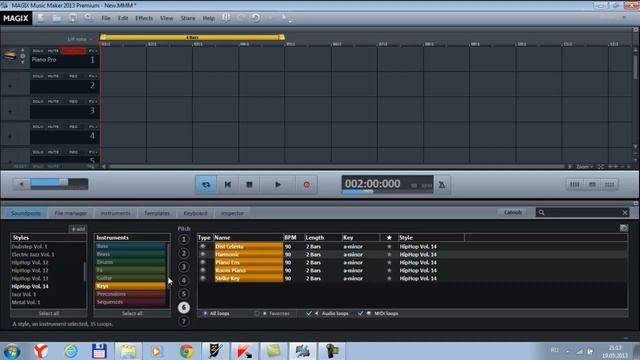This screenshot has width=640, height=360.
Task: Toggle SOLO on track 1
Action: coord(38,51)
